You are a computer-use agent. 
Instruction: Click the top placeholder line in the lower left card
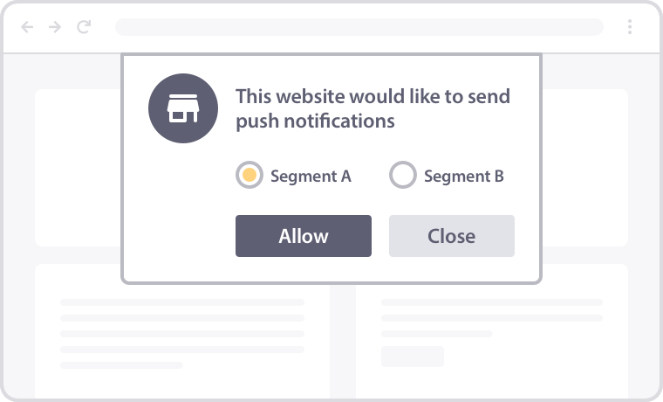coord(182,302)
